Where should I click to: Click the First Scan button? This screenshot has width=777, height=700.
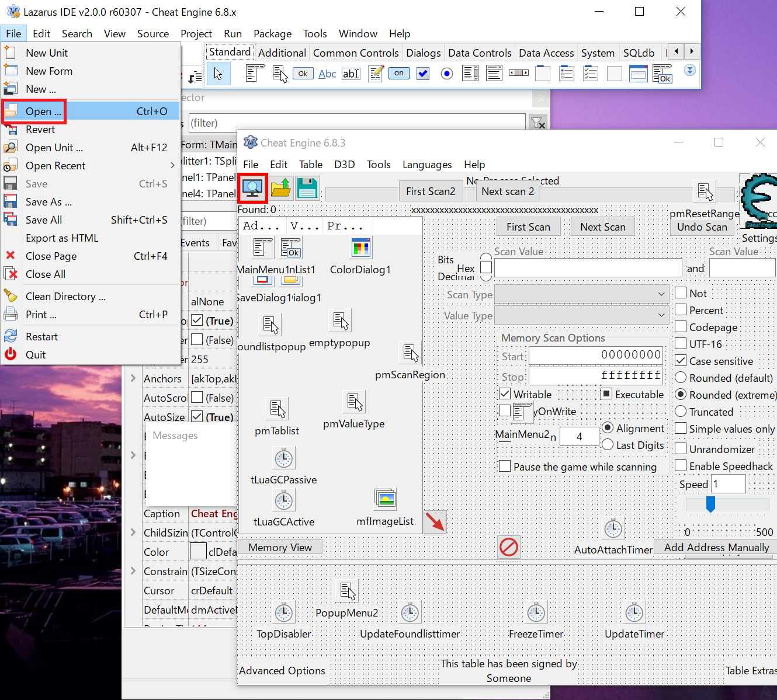(x=528, y=227)
